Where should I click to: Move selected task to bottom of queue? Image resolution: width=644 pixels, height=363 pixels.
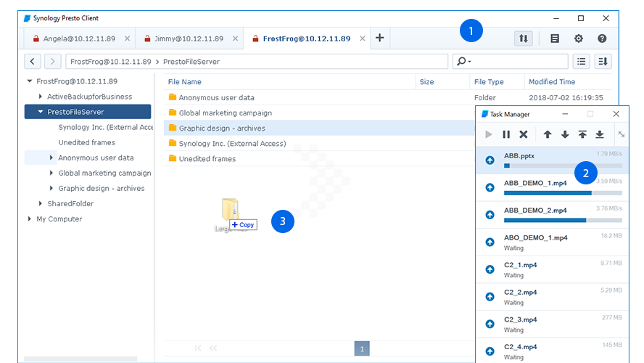600,134
